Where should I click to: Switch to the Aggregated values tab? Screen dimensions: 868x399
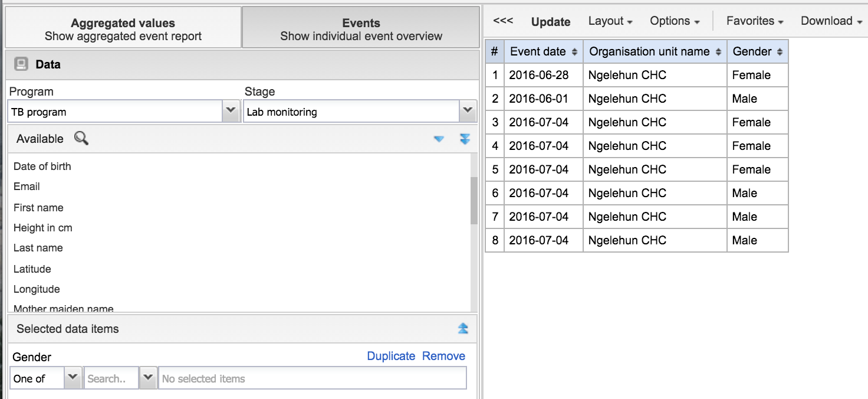123,30
